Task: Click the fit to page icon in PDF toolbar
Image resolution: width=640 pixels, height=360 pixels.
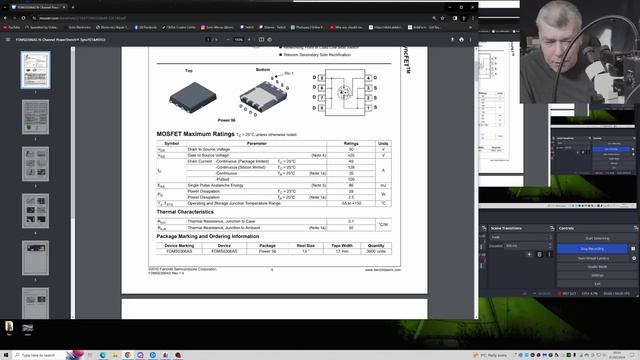Action: point(261,40)
